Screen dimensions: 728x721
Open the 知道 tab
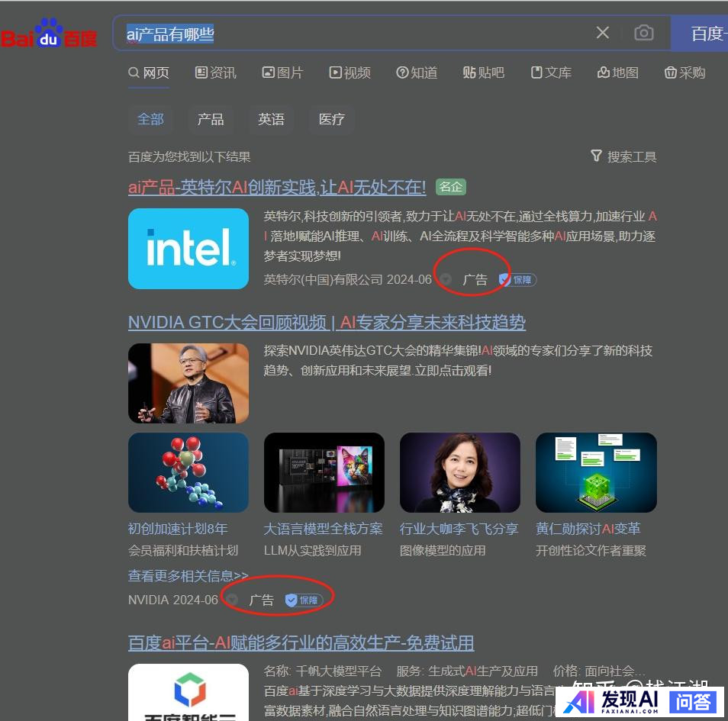pos(417,72)
